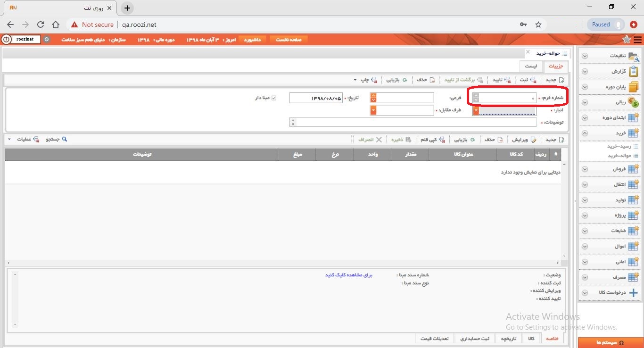Click the گزارش clipboard report icon
The width and height of the screenshot is (644, 348).
(x=634, y=71)
